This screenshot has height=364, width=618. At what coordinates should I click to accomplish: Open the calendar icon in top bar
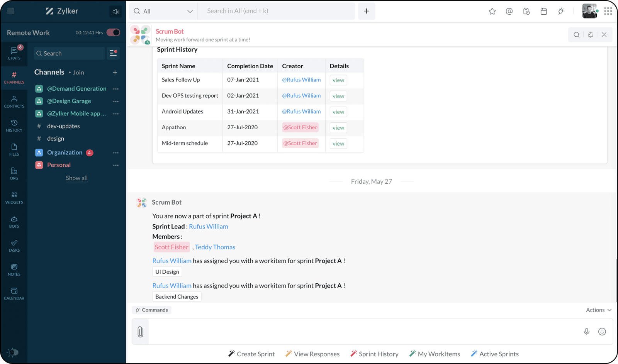pos(543,12)
